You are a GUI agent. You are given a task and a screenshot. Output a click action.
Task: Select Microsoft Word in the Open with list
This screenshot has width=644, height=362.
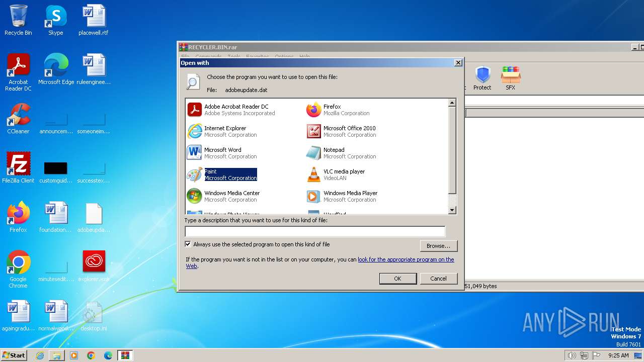coord(222,153)
